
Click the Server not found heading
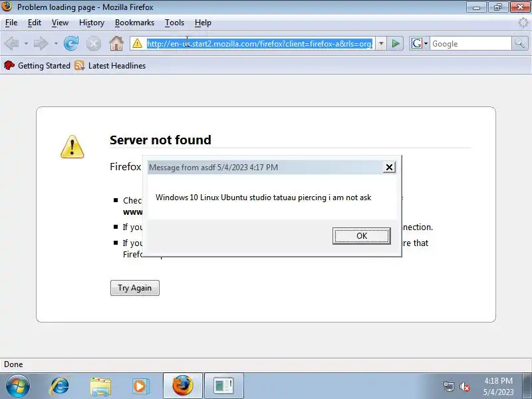160,140
